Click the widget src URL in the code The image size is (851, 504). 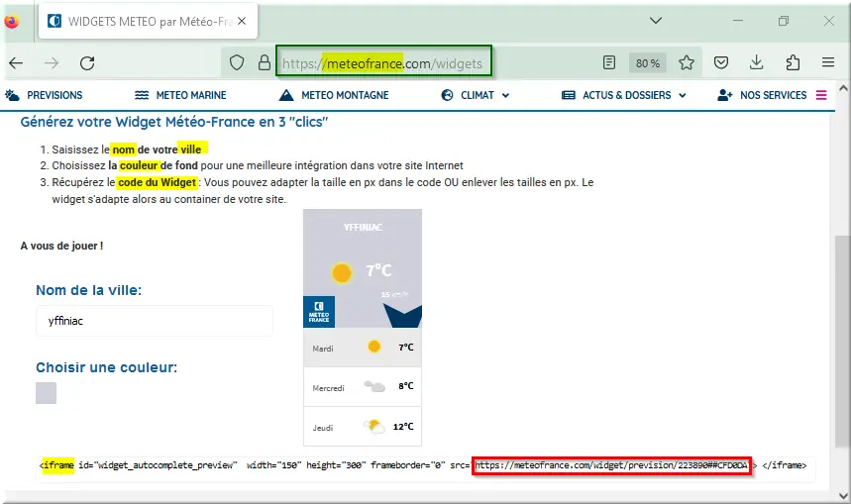[x=611, y=465]
